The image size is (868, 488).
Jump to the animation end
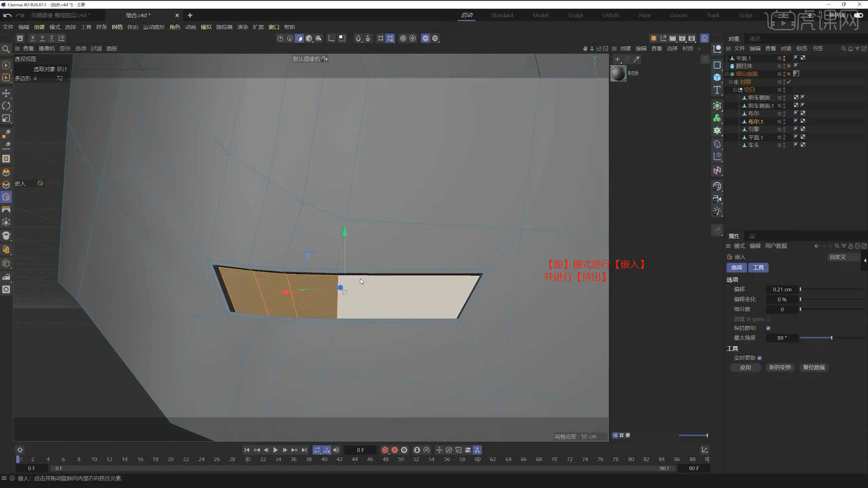click(304, 450)
